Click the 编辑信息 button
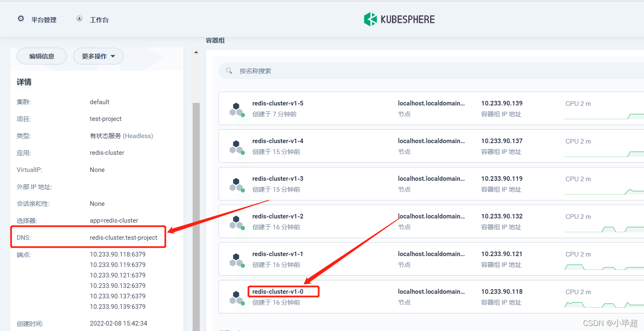Screen dimensions: 644x331 coord(42,56)
